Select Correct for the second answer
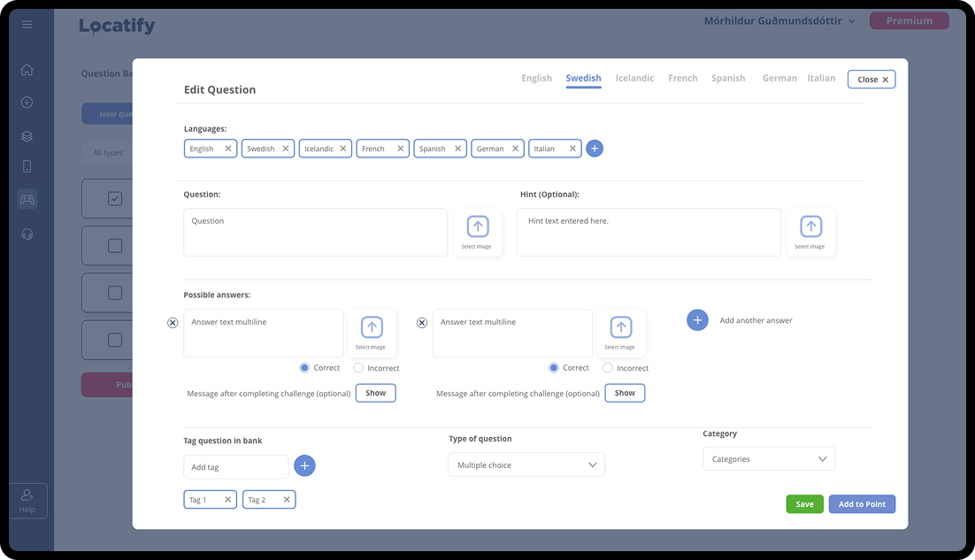The height and width of the screenshot is (560, 975). (554, 368)
